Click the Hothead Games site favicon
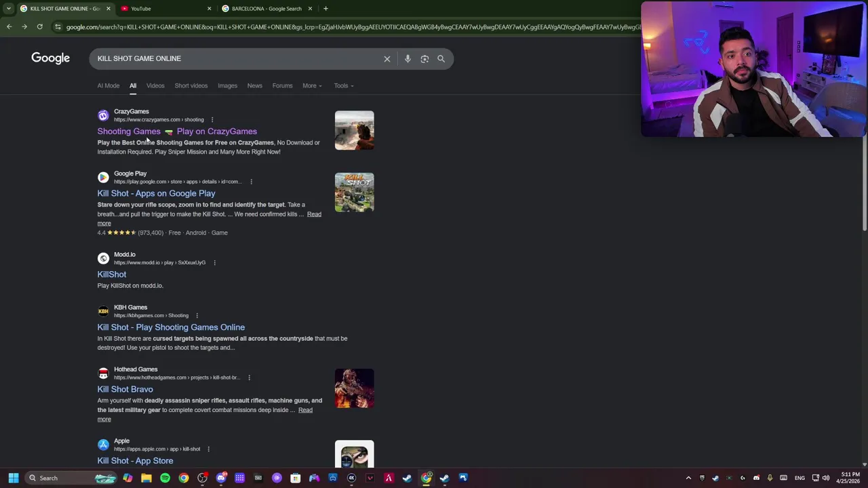Screen dimensions: 868x488 pyautogui.click(x=103, y=373)
